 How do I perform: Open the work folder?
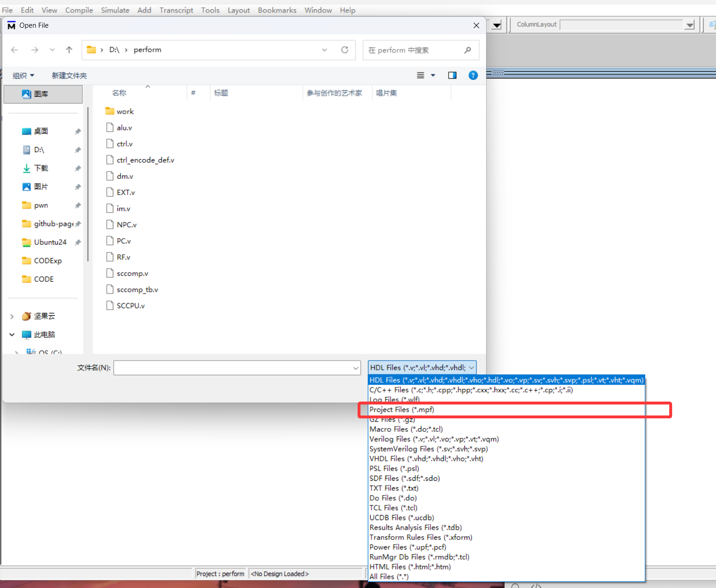[125, 111]
